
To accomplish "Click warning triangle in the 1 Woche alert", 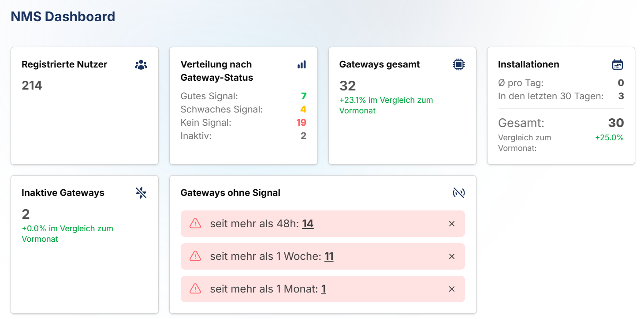I will coord(195,256).
